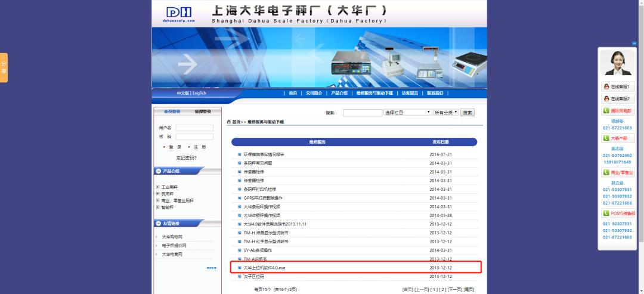Open the 大华购物网 friendly link

[x=172, y=237]
